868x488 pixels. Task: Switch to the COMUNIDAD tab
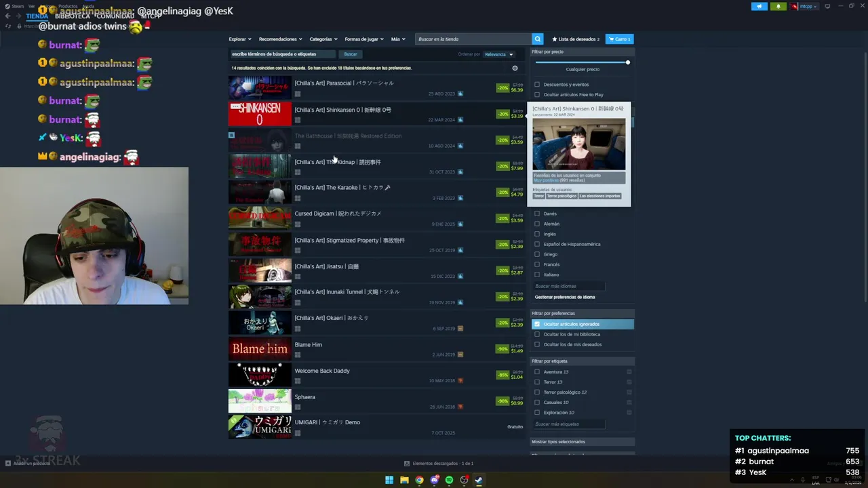click(x=115, y=16)
